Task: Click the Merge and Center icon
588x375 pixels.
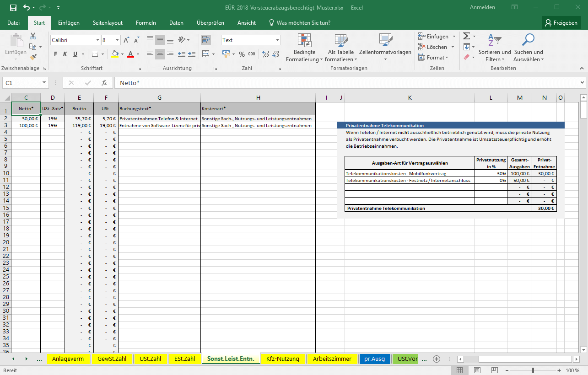Action: coord(205,54)
